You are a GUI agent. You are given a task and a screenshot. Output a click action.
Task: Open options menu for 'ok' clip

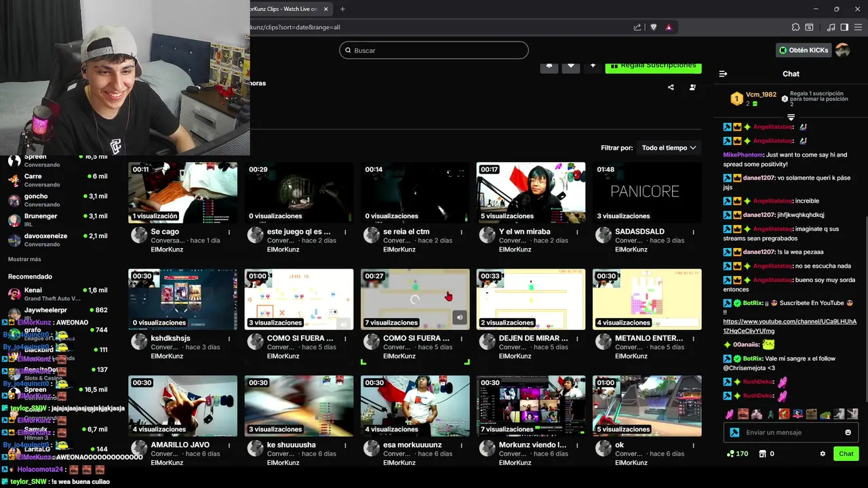(694, 445)
